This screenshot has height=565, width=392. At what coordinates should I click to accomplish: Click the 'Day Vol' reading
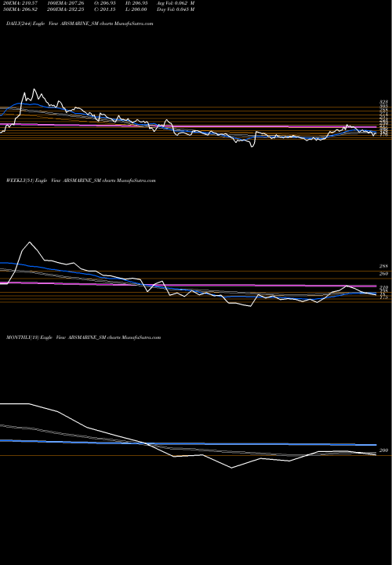pyautogui.click(x=176, y=9)
